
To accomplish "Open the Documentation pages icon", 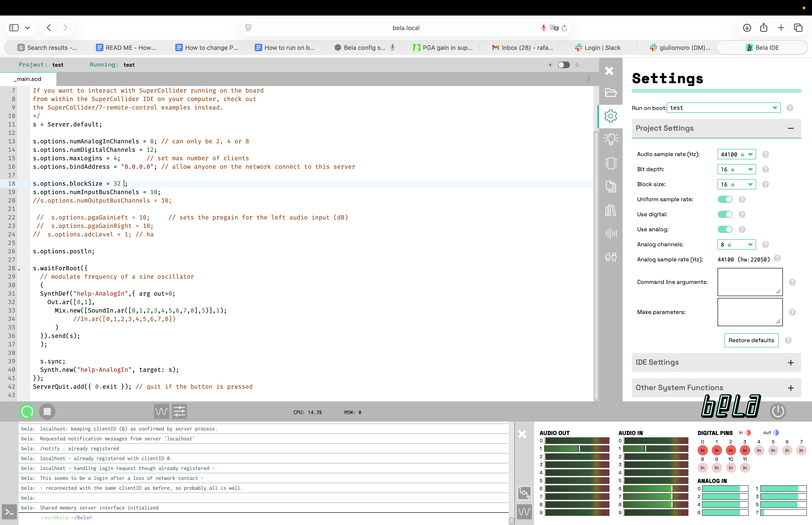I will point(611,186).
